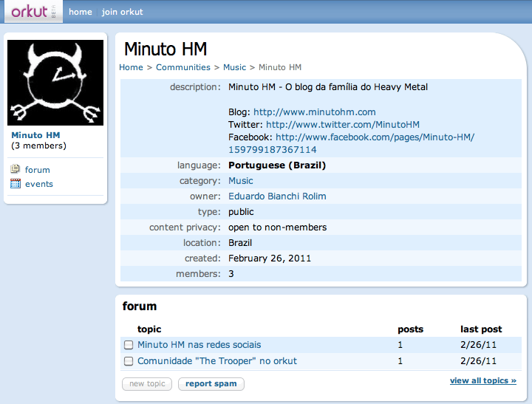Open topic Minuto HM nas redes sociais
Viewport: 532px width, 404px height.
click(199, 345)
